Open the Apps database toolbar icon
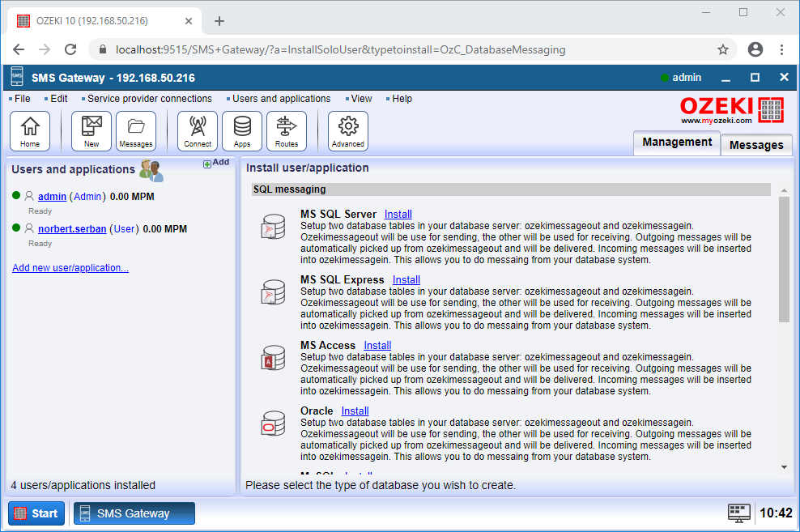The image size is (800, 532). (x=242, y=131)
